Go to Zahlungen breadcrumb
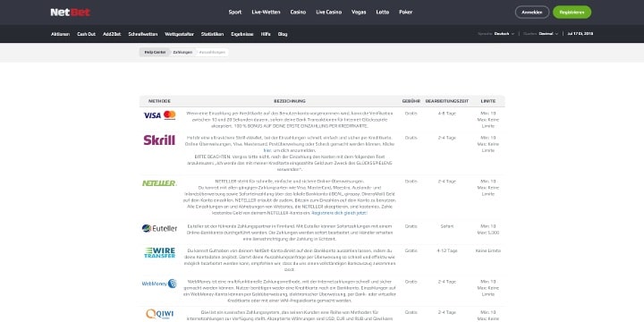This screenshot has width=644, height=322. click(x=182, y=53)
